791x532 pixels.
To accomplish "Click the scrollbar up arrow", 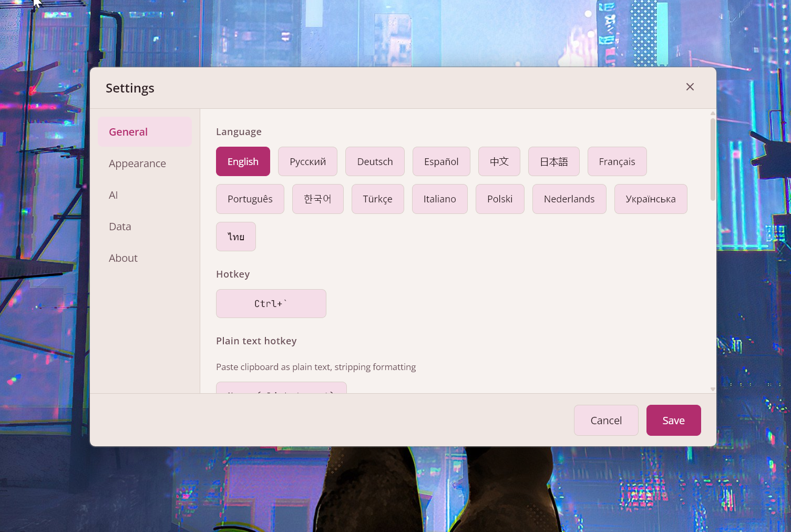I will [x=713, y=113].
